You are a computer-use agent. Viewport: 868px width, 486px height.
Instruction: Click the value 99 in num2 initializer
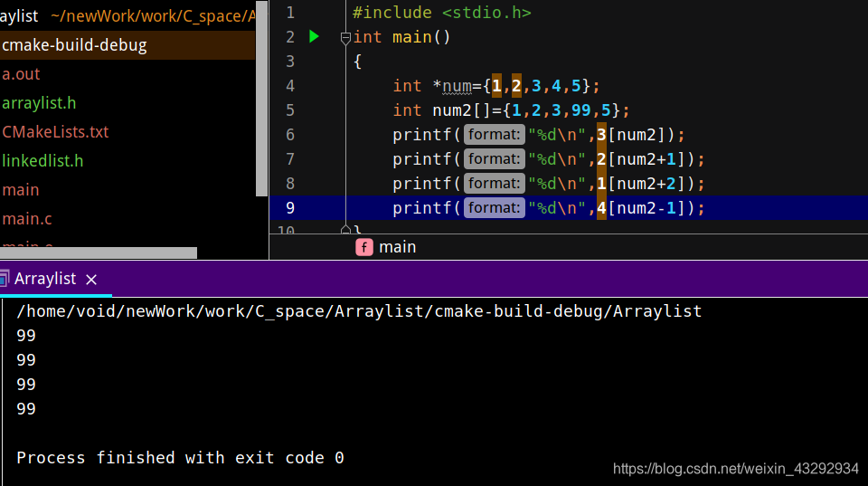pyautogui.click(x=580, y=110)
